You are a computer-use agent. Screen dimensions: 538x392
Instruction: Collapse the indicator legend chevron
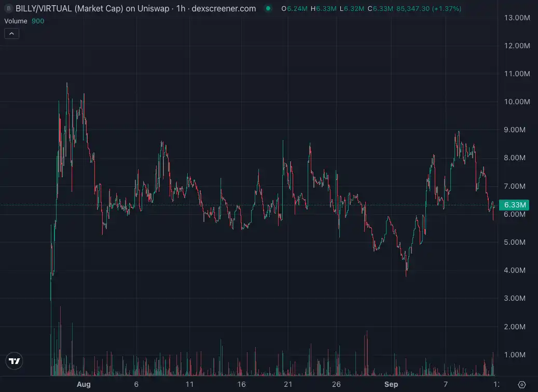(12, 34)
